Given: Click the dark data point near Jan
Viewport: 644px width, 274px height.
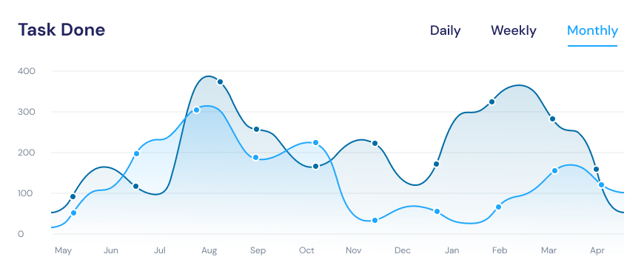Looking at the screenshot, I should [437, 164].
